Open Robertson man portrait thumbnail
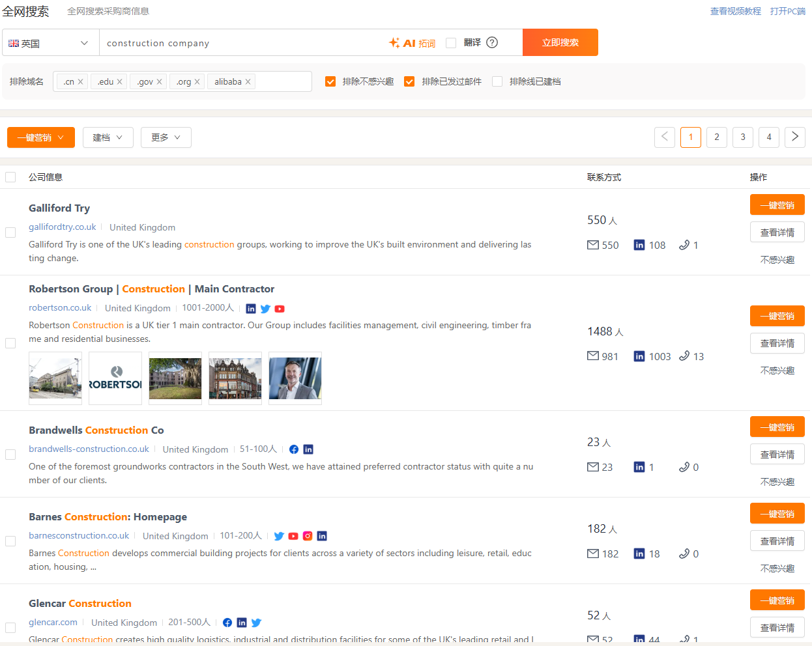812x646 pixels. click(295, 378)
